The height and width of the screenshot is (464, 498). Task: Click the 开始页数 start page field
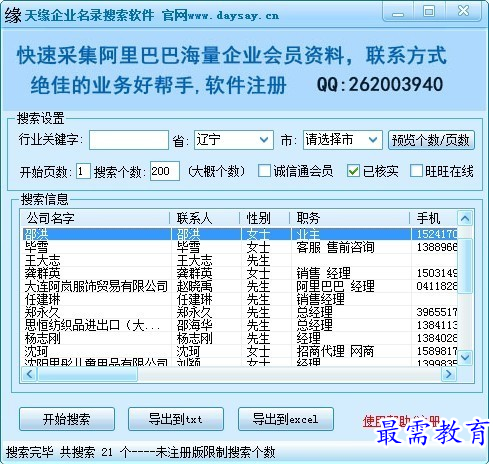(83, 171)
